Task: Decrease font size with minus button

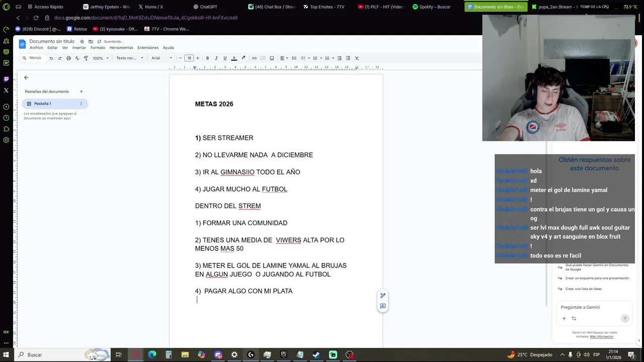Action: [180, 58]
